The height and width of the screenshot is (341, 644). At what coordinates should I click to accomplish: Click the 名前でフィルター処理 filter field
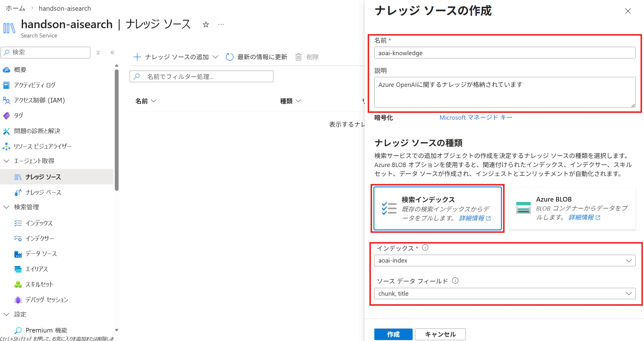[201, 76]
